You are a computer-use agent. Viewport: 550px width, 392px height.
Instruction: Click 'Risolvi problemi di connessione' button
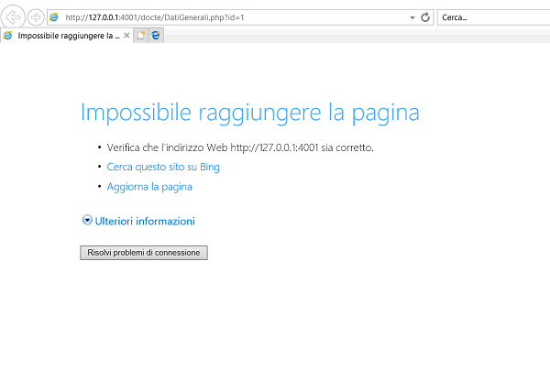(144, 253)
